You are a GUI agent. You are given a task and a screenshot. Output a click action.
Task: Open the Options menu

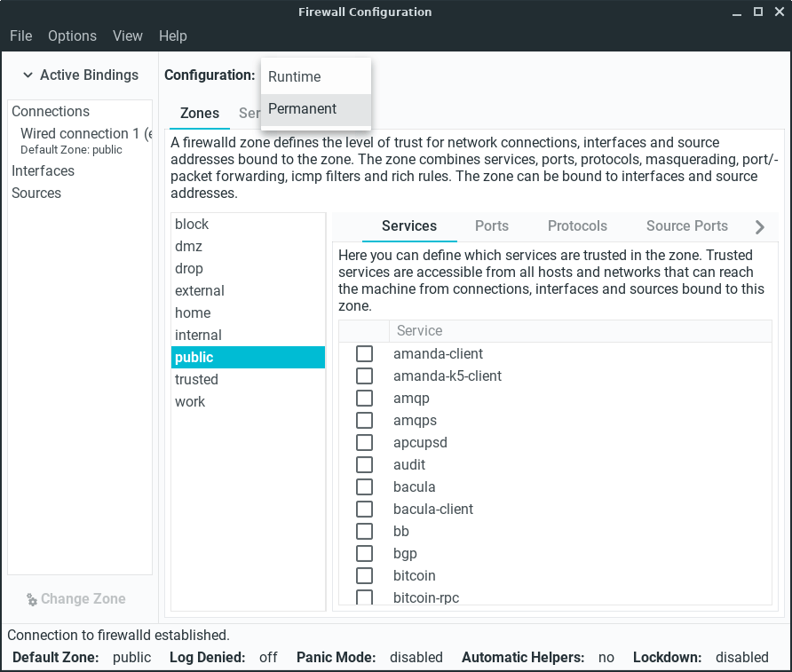pyautogui.click(x=72, y=36)
